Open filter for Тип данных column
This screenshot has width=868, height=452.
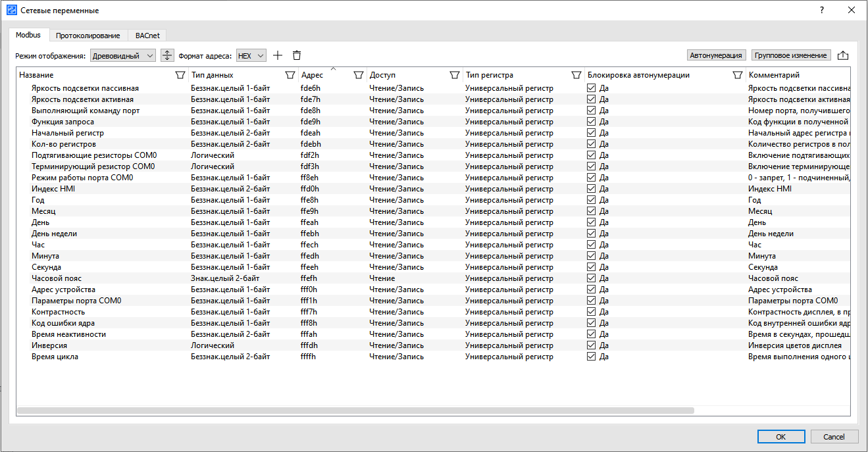290,75
